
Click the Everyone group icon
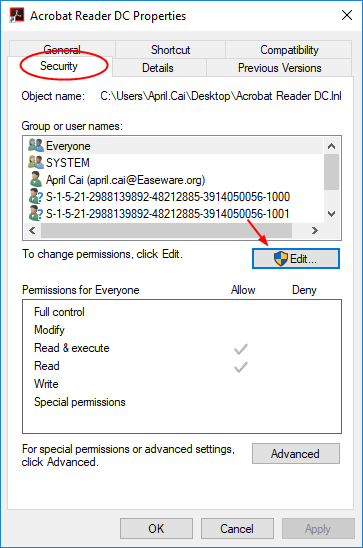(x=36, y=145)
